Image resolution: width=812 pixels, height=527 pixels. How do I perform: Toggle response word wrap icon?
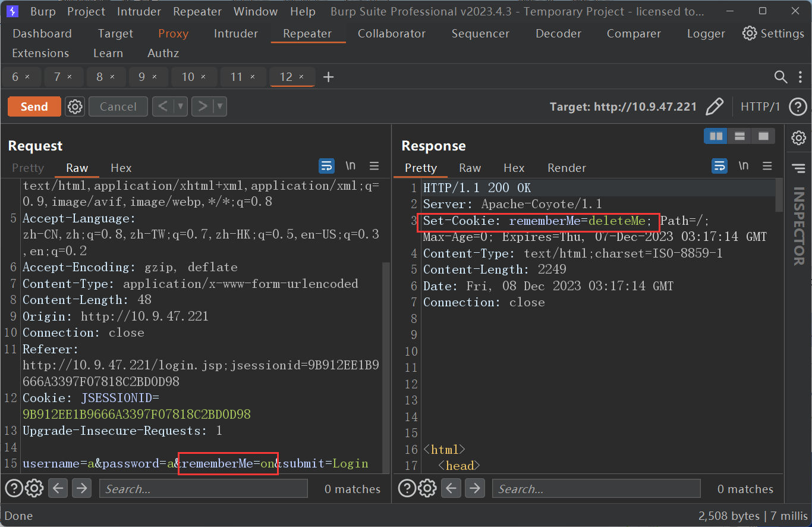tap(719, 166)
